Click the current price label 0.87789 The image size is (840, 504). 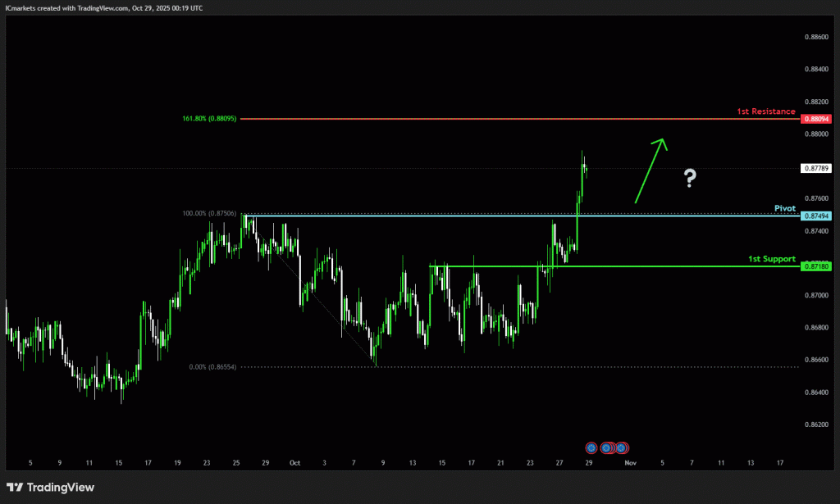pyautogui.click(x=817, y=168)
